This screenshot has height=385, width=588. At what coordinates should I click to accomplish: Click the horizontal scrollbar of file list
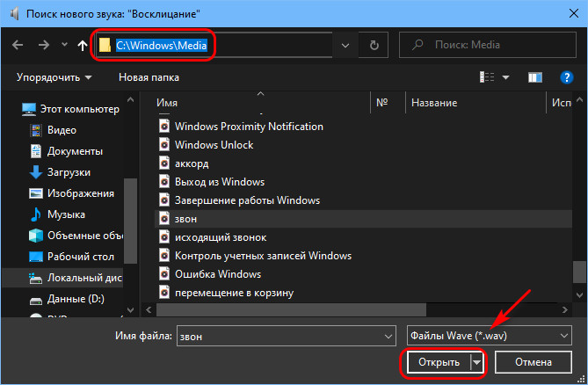tap(292, 309)
